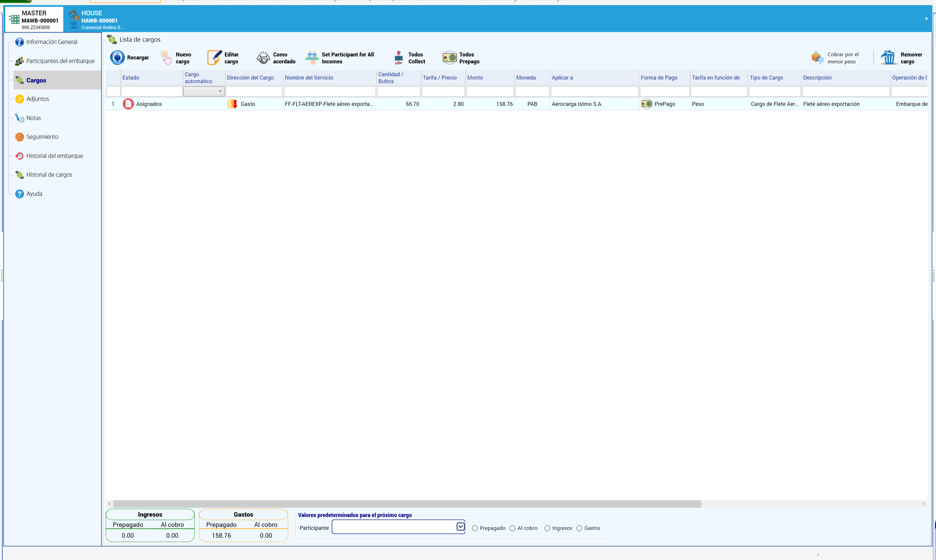936x560 pixels.
Task: Click the PrePago icon in row 1
Action: [646, 104]
